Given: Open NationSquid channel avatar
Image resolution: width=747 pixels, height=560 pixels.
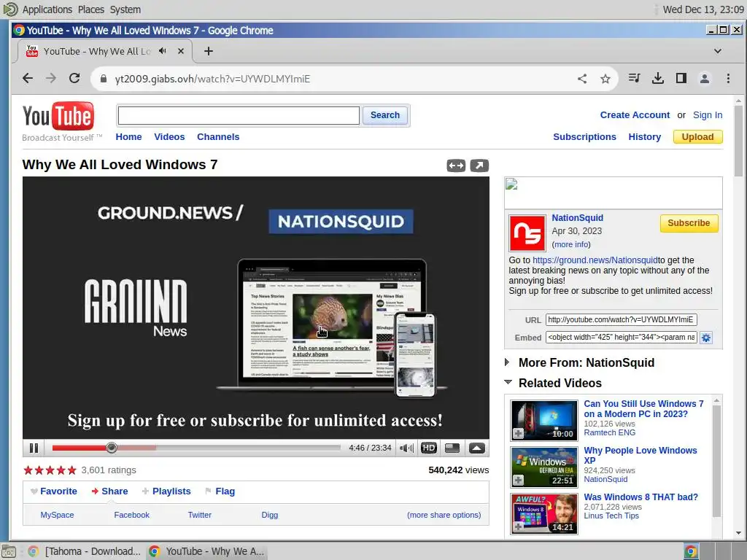Looking at the screenshot, I should coord(527,233).
